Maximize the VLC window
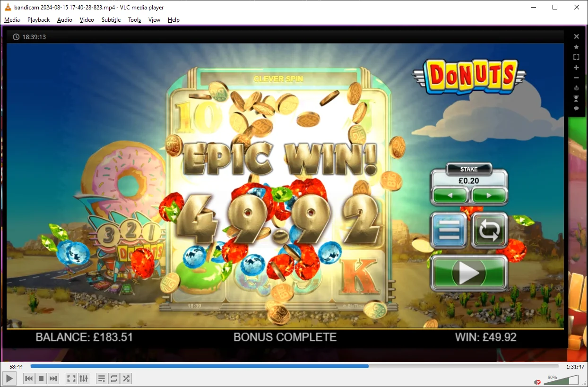Image resolution: width=588 pixels, height=387 pixels. tap(555, 7)
